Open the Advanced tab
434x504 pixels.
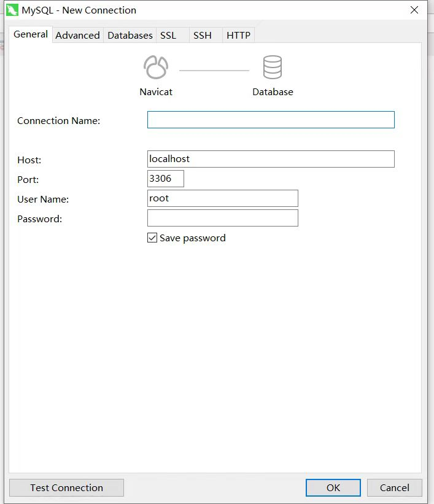[x=77, y=36]
